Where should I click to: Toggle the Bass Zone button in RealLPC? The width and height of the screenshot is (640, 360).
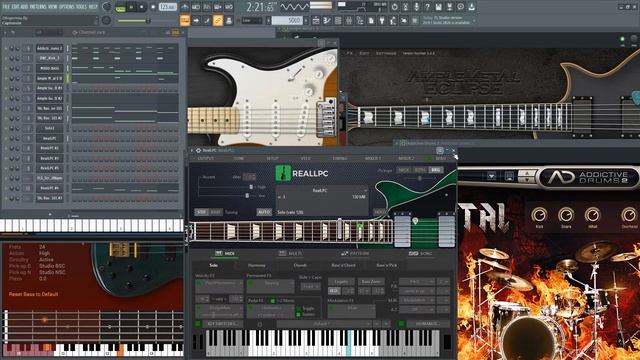pos(371,282)
